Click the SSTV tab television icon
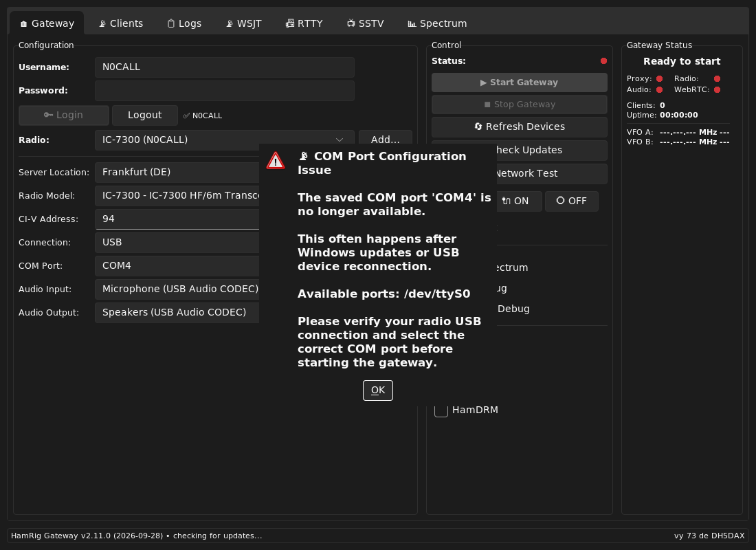The height and width of the screenshot is (550, 756). click(x=351, y=23)
